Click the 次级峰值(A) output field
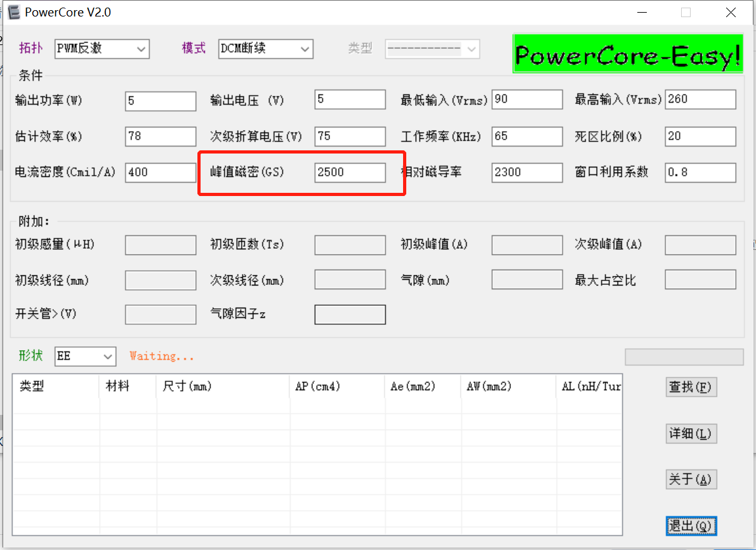The image size is (756, 550). (701, 245)
